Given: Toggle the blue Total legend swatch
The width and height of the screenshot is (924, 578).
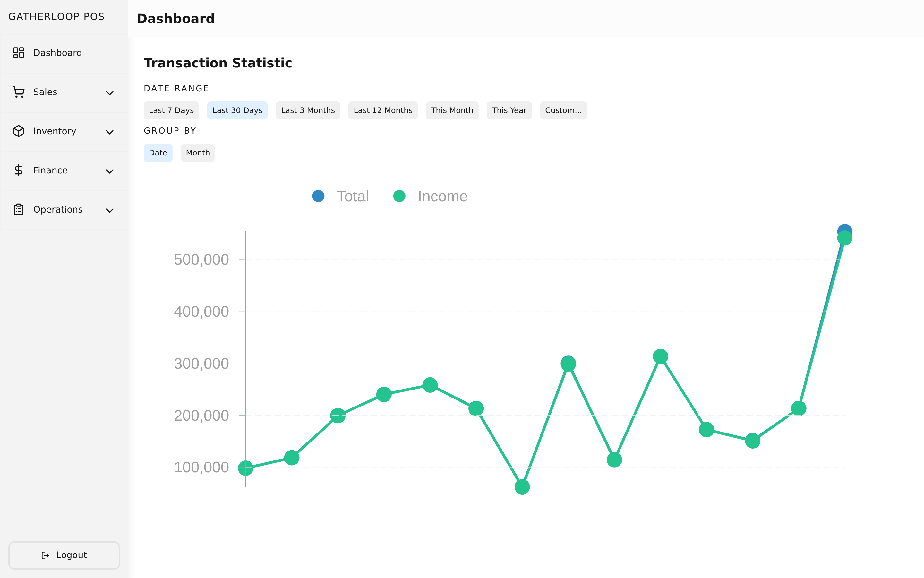Looking at the screenshot, I should pyautogui.click(x=319, y=196).
